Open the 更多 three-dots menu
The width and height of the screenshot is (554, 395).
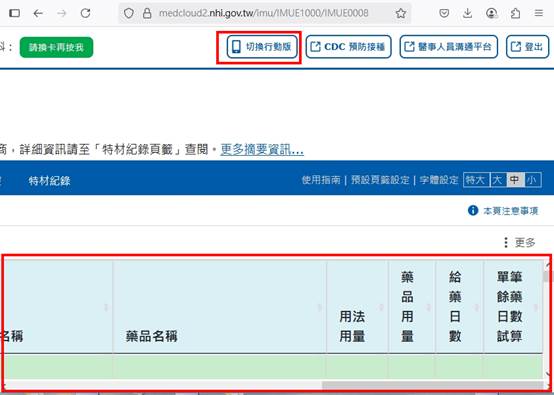519,243
